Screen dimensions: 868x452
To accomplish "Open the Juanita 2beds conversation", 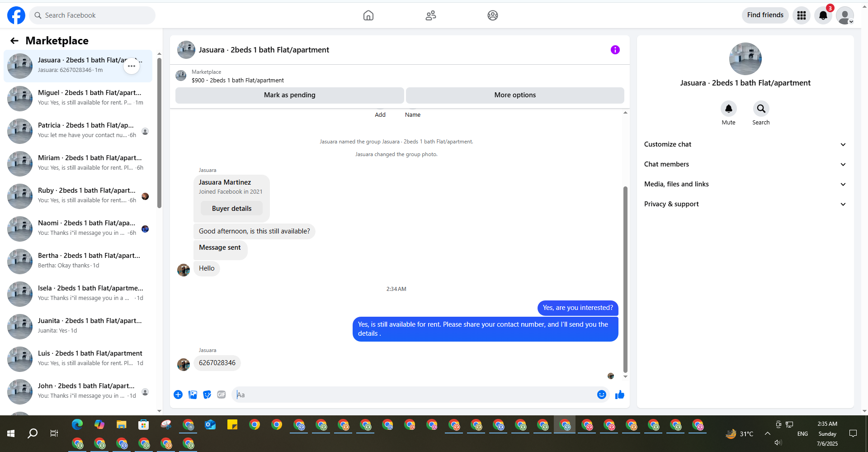I will (x=78, y=326).
